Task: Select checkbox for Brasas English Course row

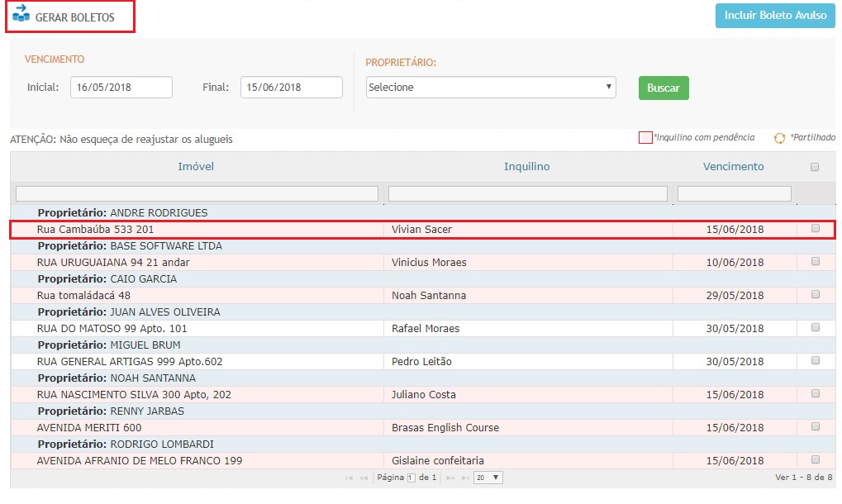Action: pyautogui.click(x=816, y=426)
